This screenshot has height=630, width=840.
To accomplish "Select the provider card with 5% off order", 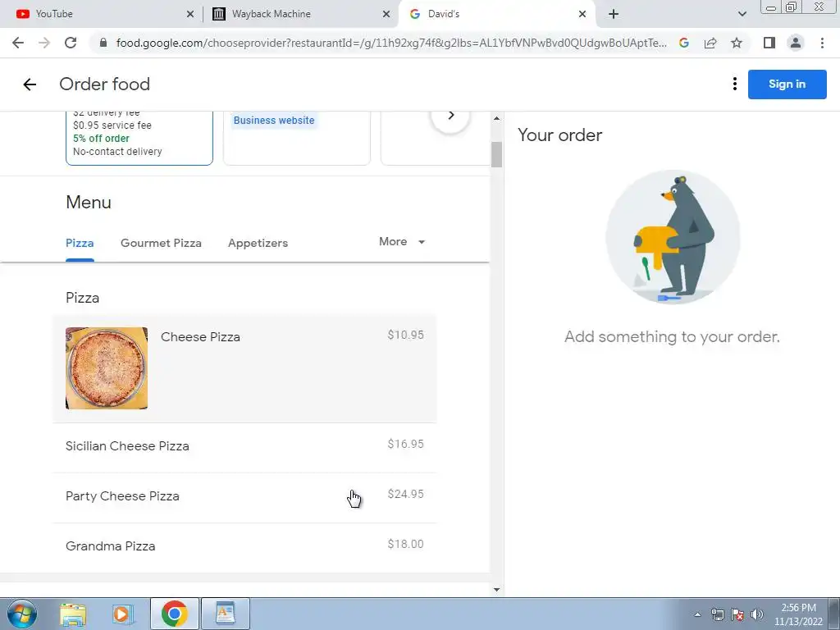I will click(x=139, y=138).
